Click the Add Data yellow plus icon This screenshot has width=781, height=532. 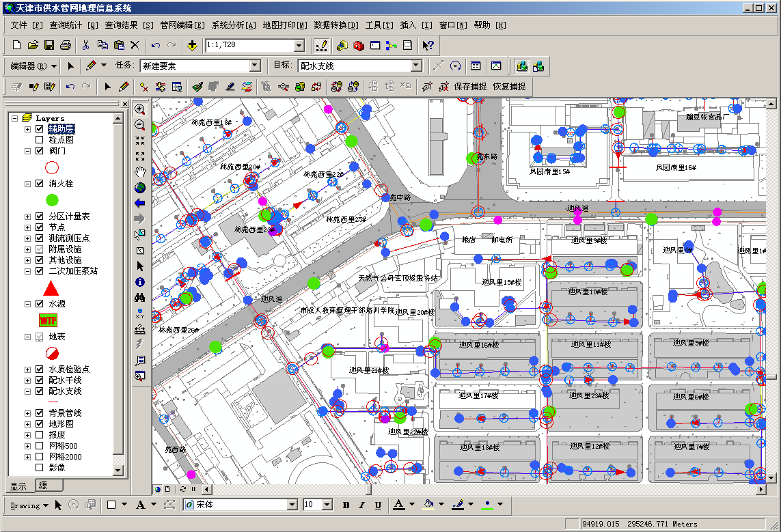point(192,46)
